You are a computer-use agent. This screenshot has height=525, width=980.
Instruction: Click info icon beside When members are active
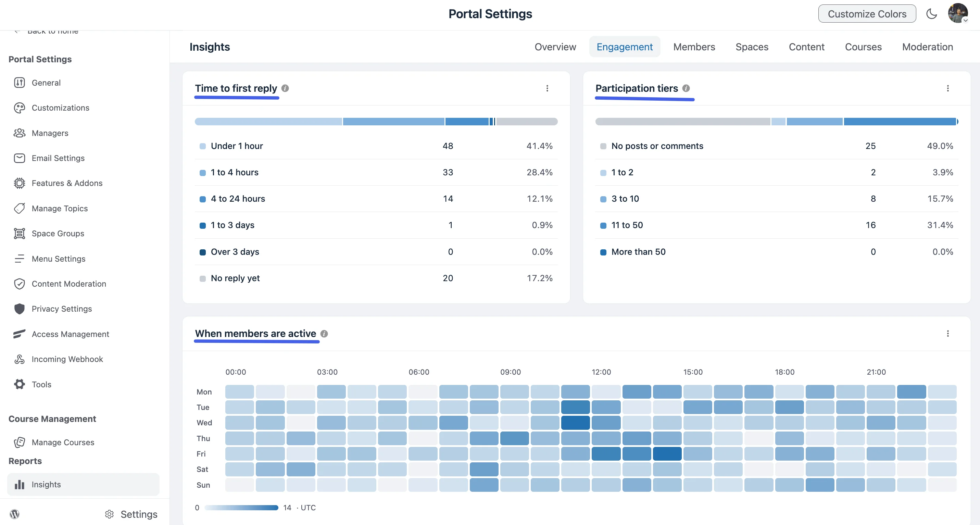coord(324,334)
